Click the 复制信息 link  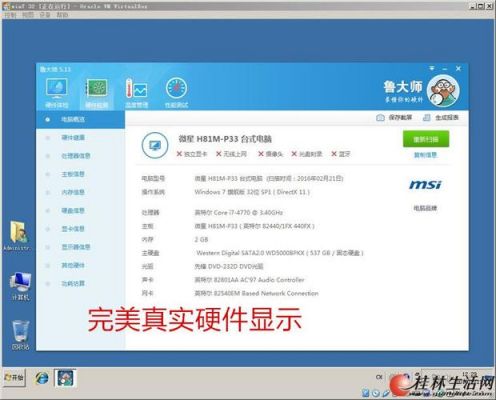[425, 155]
